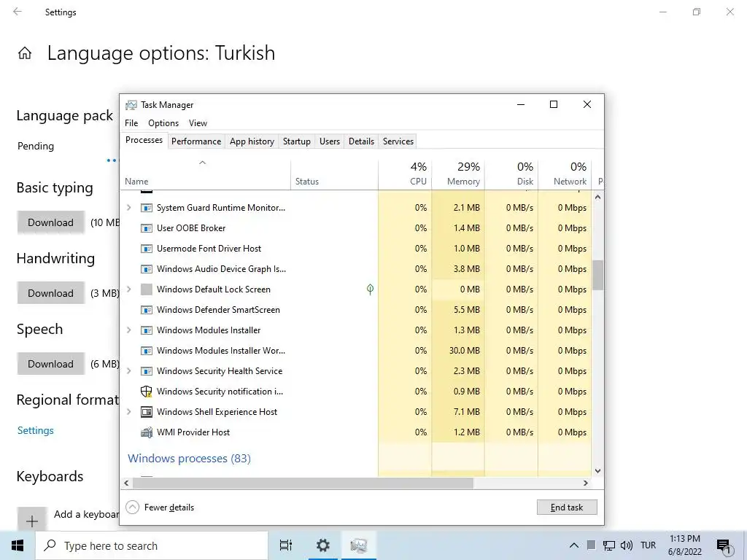Expand System Guard Runtime Monitor row

coord(128,208)
